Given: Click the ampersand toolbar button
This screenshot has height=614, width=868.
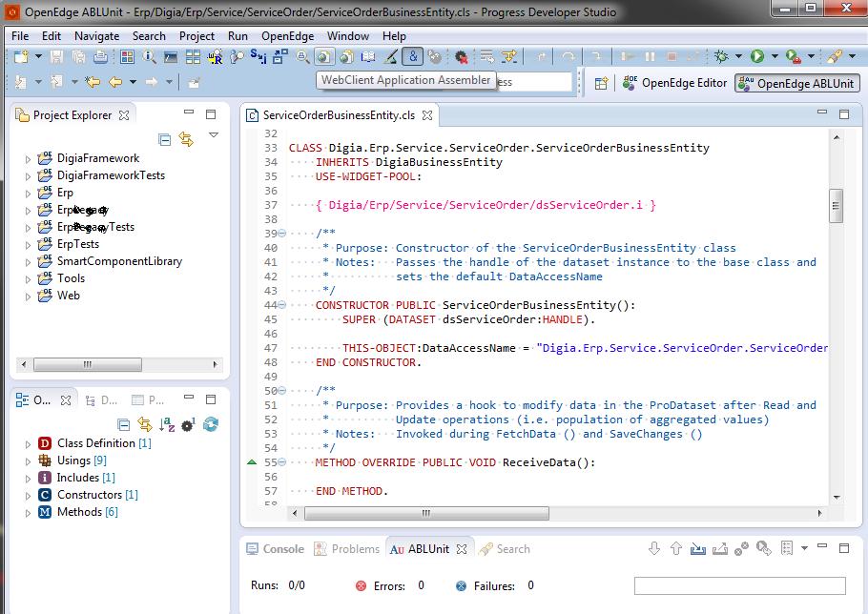Looking at the screenshot, I should [x=413, y=56].
